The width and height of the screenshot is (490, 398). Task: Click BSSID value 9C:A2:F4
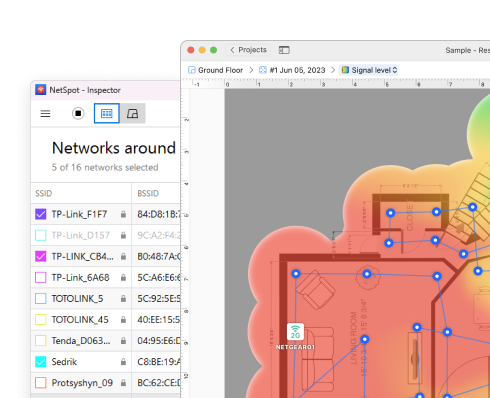(x=159, y=235)
